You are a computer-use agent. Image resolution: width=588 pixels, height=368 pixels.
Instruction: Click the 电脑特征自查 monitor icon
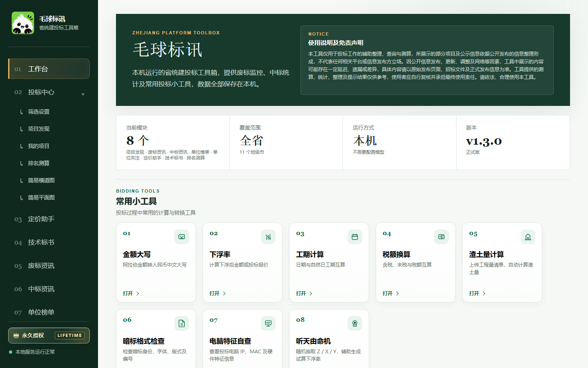coord(268,323)
